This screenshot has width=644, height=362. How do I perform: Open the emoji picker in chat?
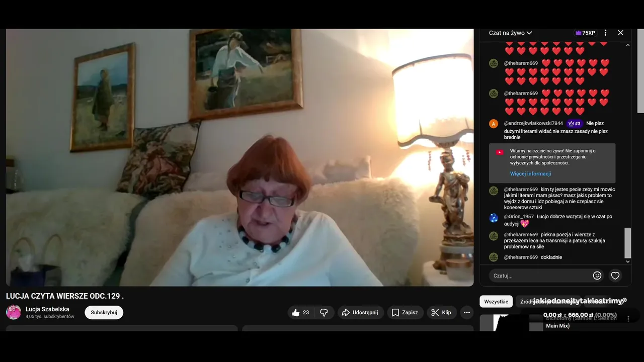coord(597,276)
